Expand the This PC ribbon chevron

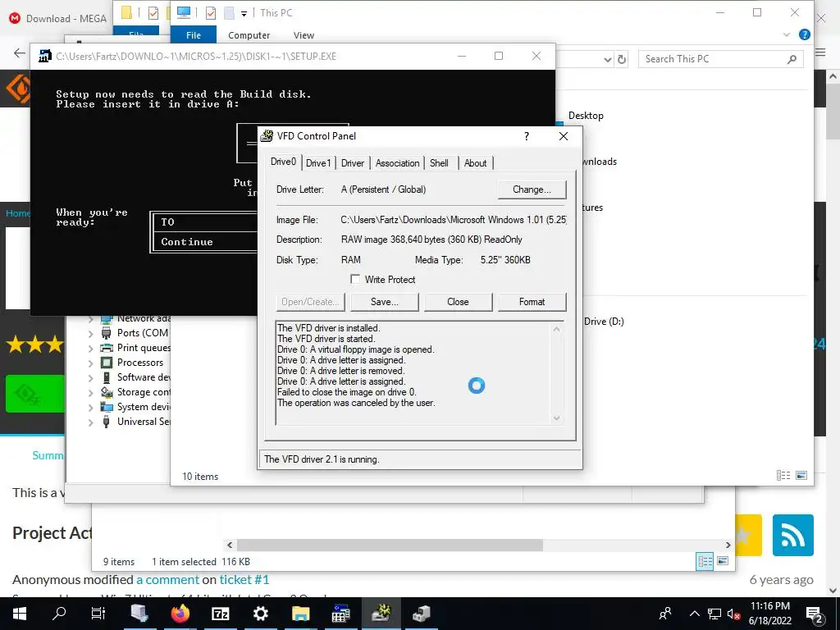(787, 34)
